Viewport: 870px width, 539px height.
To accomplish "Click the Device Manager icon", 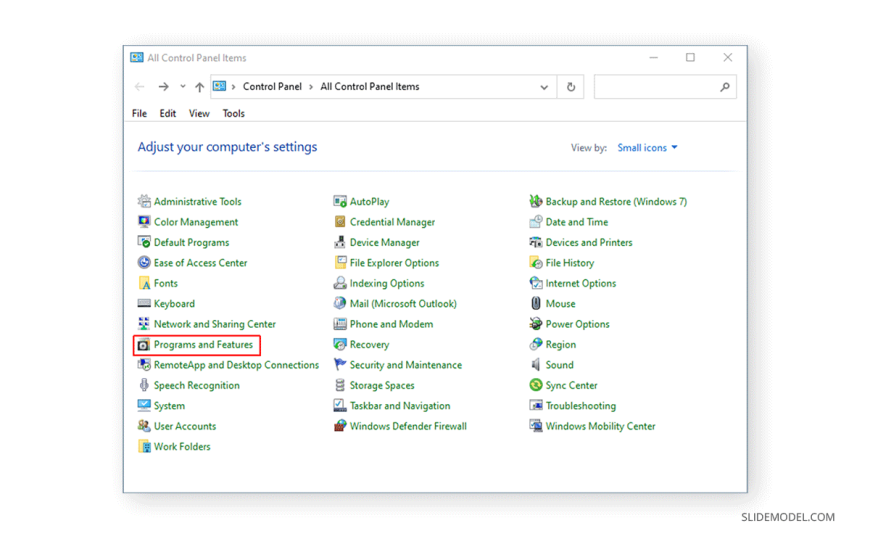I will point(340,242).
